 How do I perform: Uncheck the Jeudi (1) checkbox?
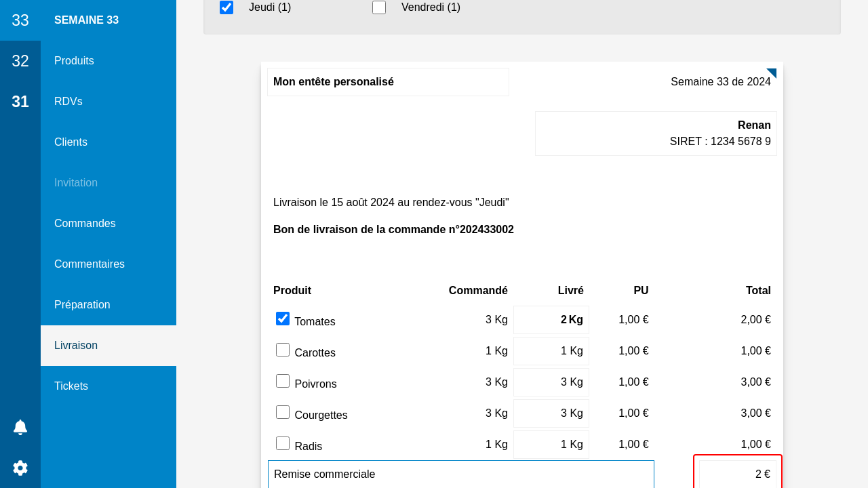(x=226, y=7)
